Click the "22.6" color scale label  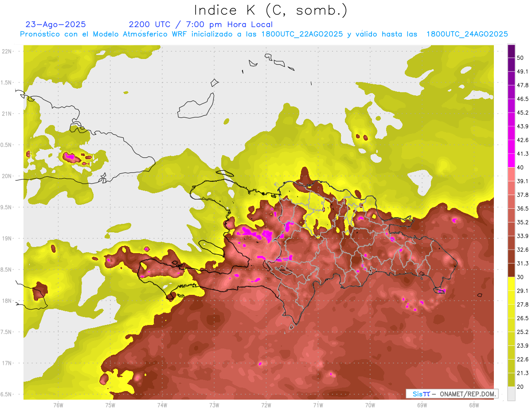523,359
